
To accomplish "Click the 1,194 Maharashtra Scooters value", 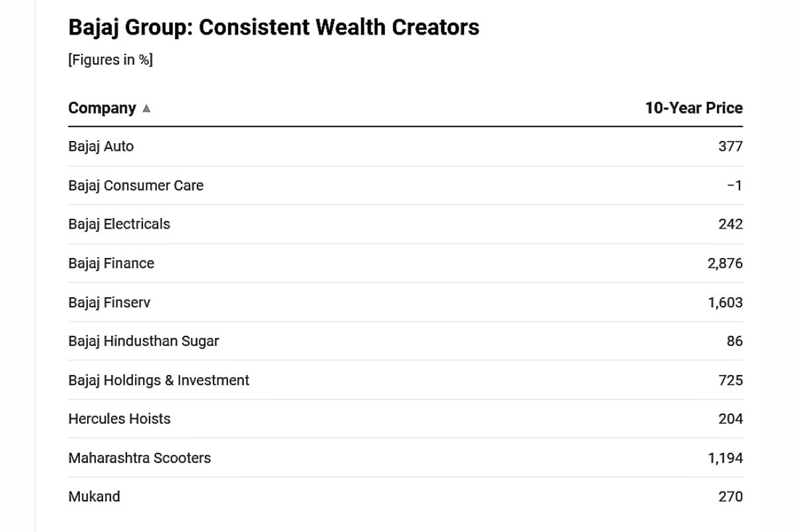I will (725, 458).
